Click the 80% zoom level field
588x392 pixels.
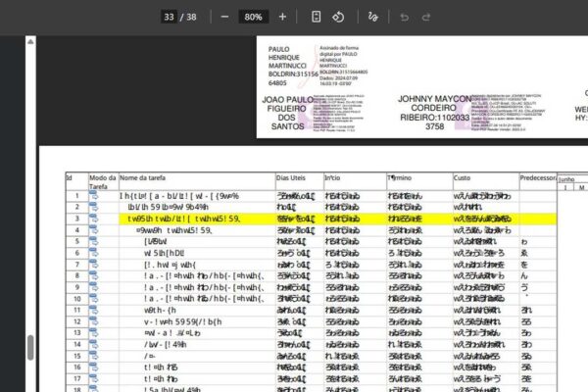254,17
